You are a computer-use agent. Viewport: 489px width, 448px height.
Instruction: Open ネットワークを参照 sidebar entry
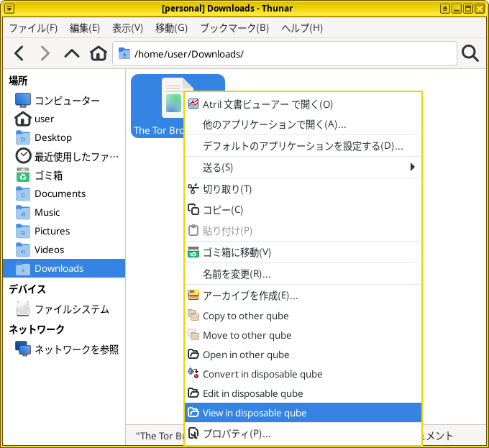point(64,349)
